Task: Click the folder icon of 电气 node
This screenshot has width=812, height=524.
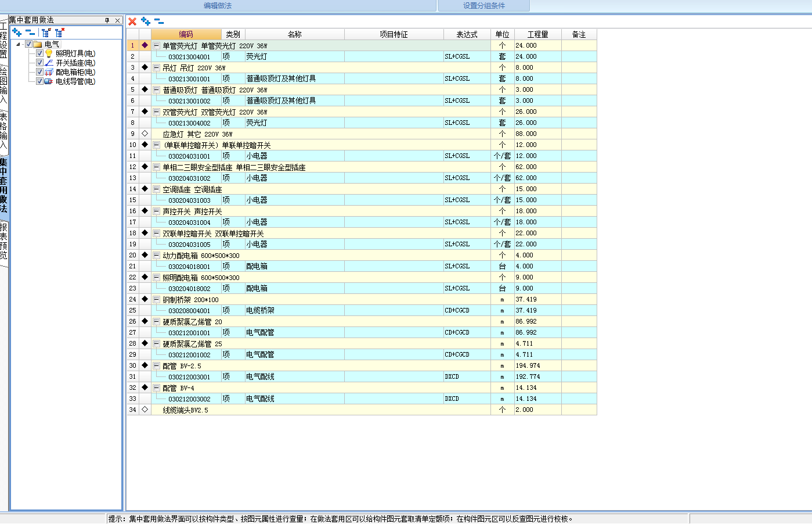Action: pyautogui.click(x=38, y=44)
